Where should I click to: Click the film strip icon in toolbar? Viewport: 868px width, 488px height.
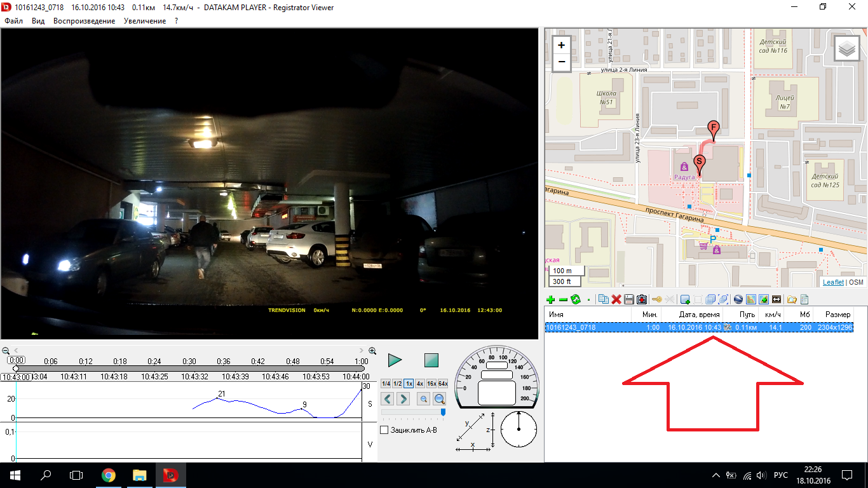pos(776,299)
